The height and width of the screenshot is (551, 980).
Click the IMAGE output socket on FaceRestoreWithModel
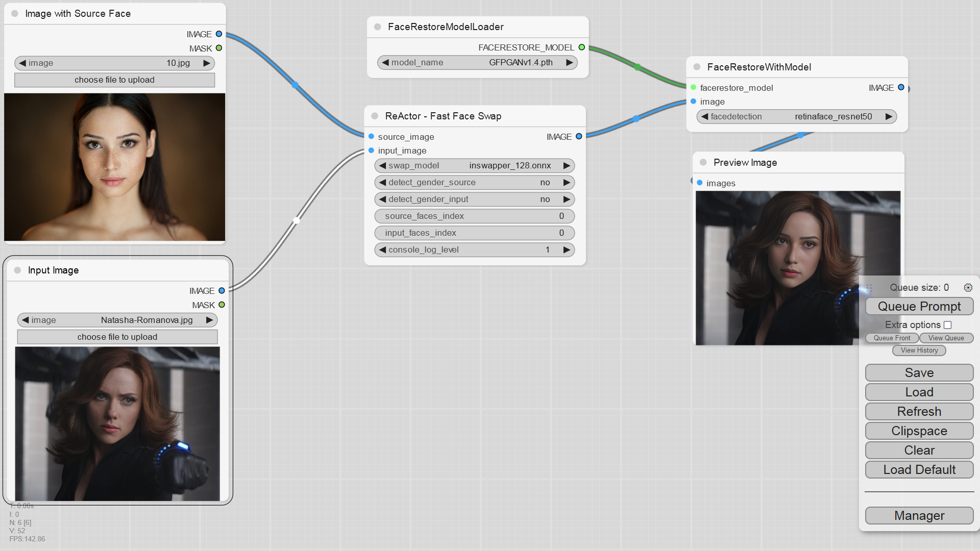[900, 87]
